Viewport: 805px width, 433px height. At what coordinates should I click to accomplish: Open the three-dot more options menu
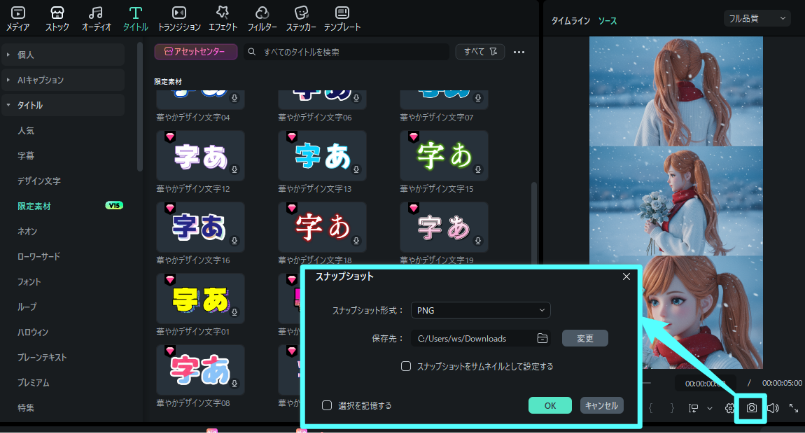[x=519, y=52]
